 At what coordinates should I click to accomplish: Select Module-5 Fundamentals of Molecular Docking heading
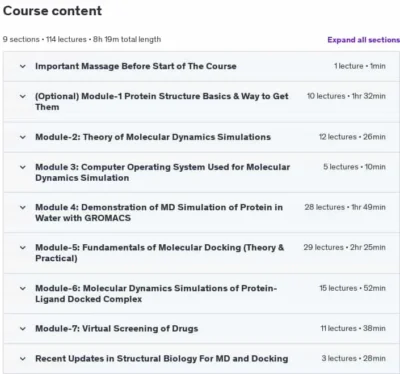(160, 253)
